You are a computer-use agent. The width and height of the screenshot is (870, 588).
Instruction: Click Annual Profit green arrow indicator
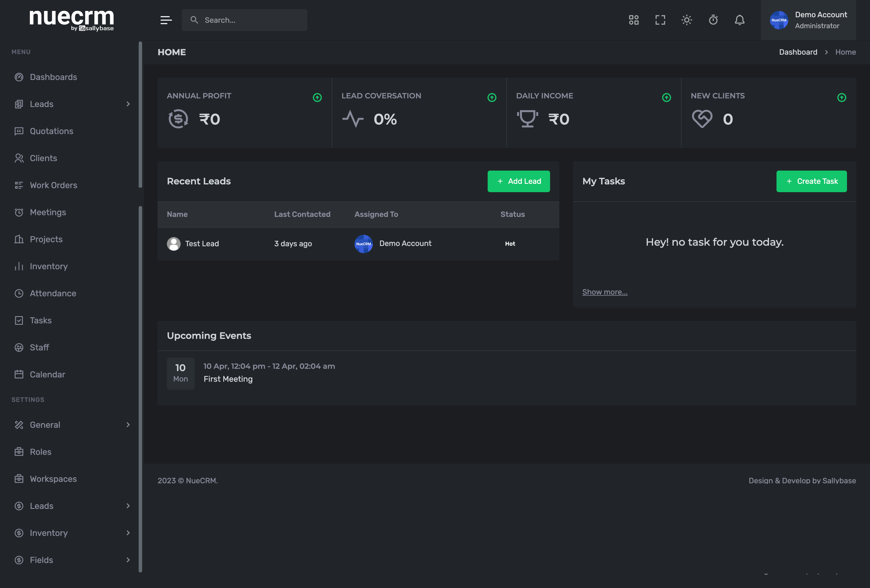(317, 98)
